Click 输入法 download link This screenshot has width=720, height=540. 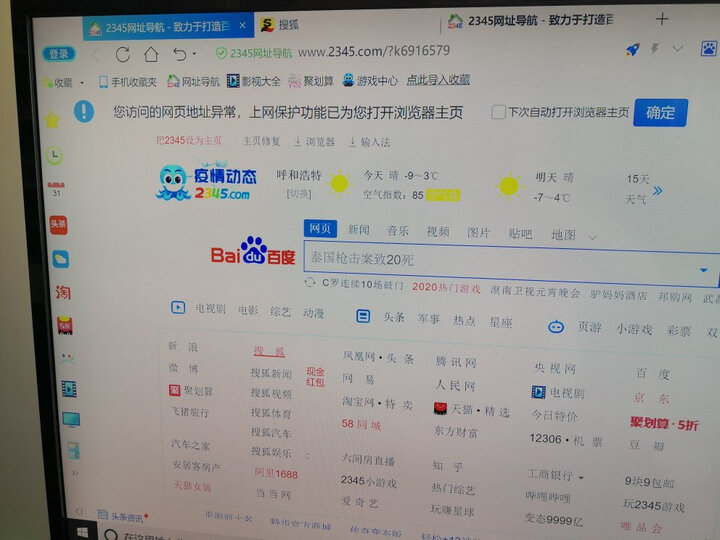(x=370, y=142)
